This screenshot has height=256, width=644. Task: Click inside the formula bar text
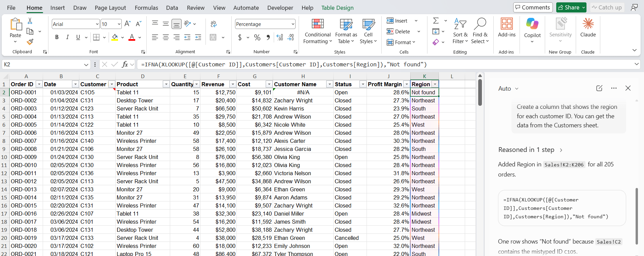point(284,64)
